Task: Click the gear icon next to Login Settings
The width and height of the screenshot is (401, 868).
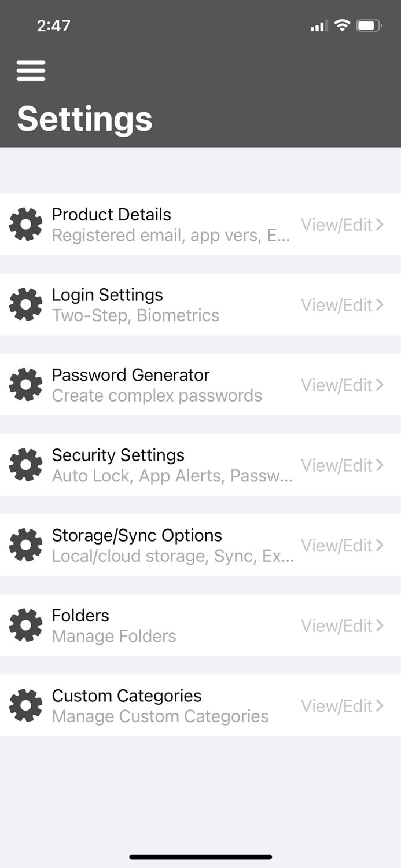Action: pos(25,304)
